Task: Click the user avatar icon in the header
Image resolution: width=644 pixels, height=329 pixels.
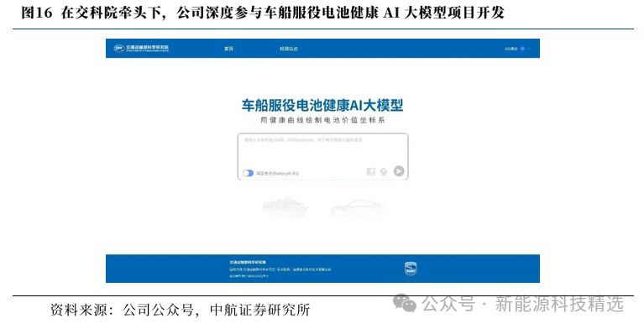Action: pyautogui.click(x=522, y=49)
